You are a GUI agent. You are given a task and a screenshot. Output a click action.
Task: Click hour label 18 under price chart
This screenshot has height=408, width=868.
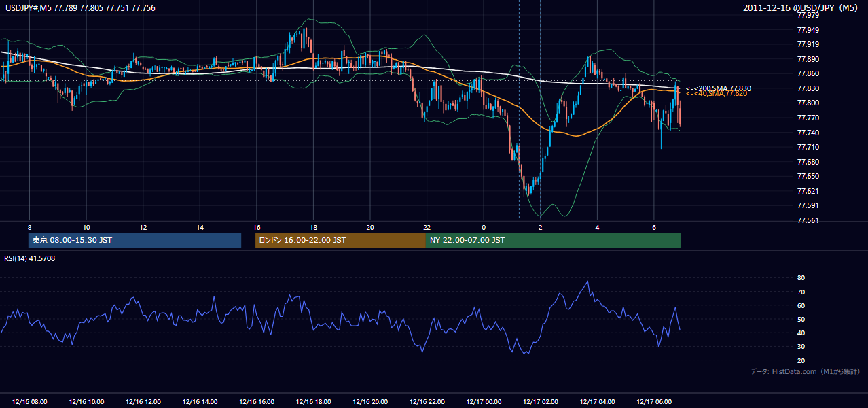[313, 227]
